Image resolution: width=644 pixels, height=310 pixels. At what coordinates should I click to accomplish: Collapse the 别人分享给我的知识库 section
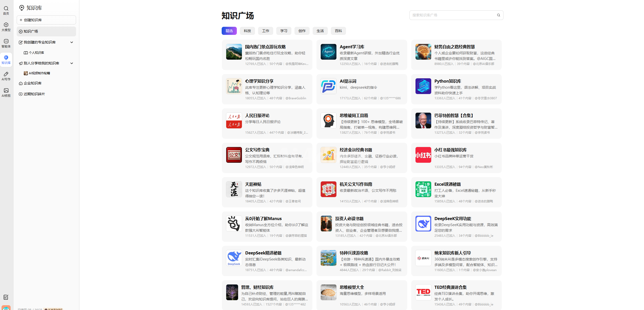72,63
